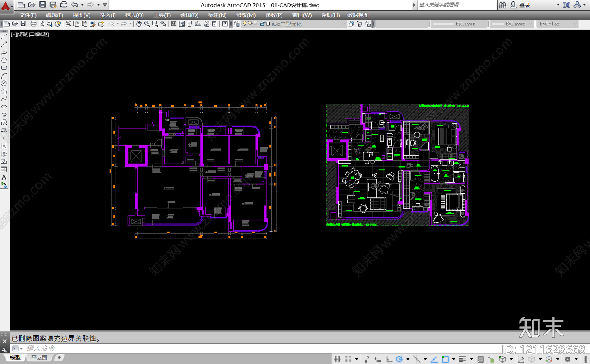Click the new layout tab plus button

point(59,357)
